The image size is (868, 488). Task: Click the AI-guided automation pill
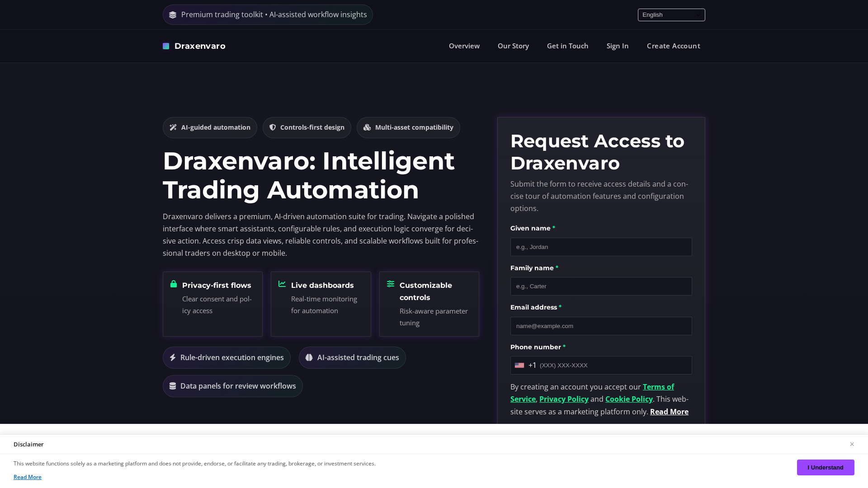click(x=210, y=128)
